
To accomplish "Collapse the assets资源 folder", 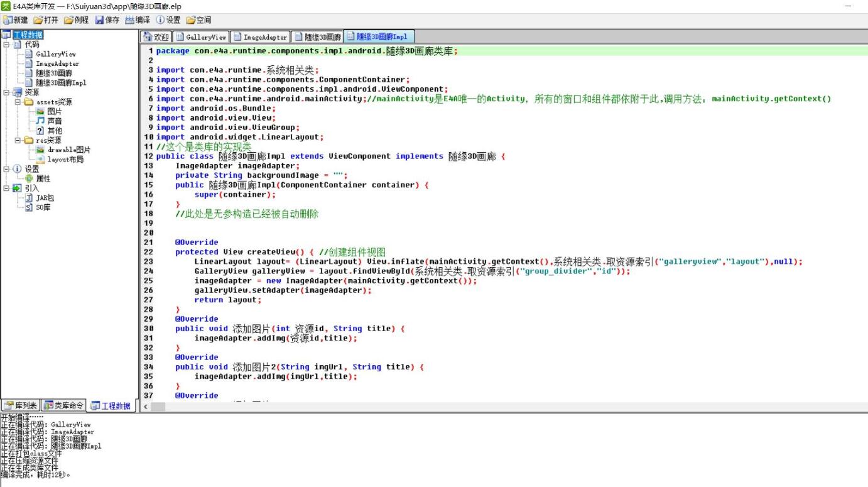I will click(x=18, y=102).
